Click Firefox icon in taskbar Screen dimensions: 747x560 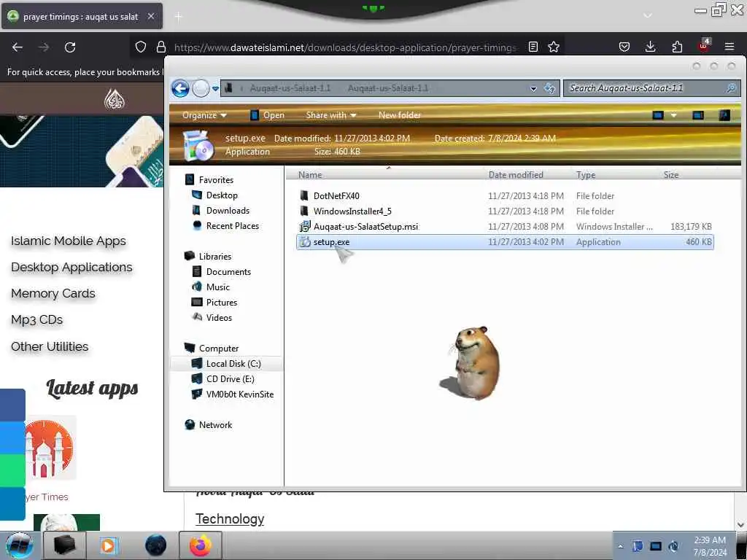point(200,545)
